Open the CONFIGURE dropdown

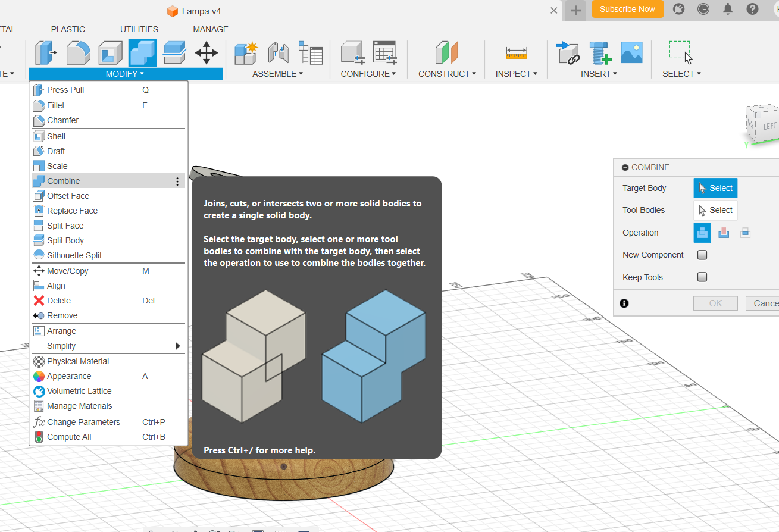tap(368, 74)
